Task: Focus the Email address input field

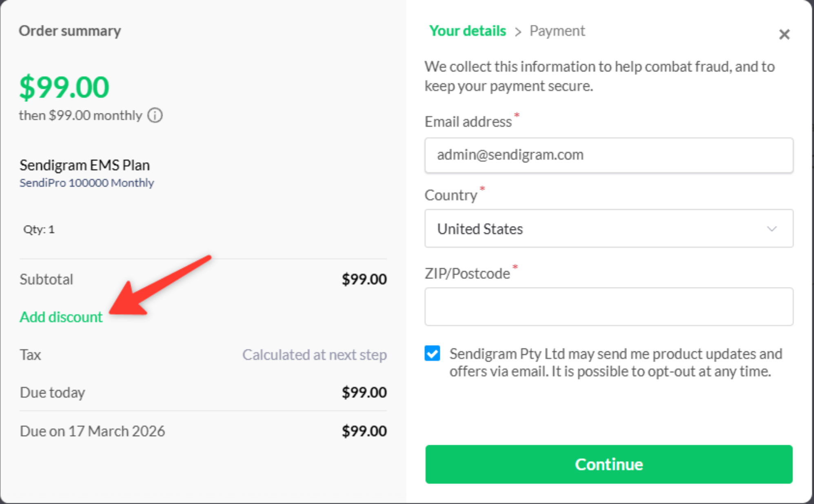Action: tap(608, 155)
